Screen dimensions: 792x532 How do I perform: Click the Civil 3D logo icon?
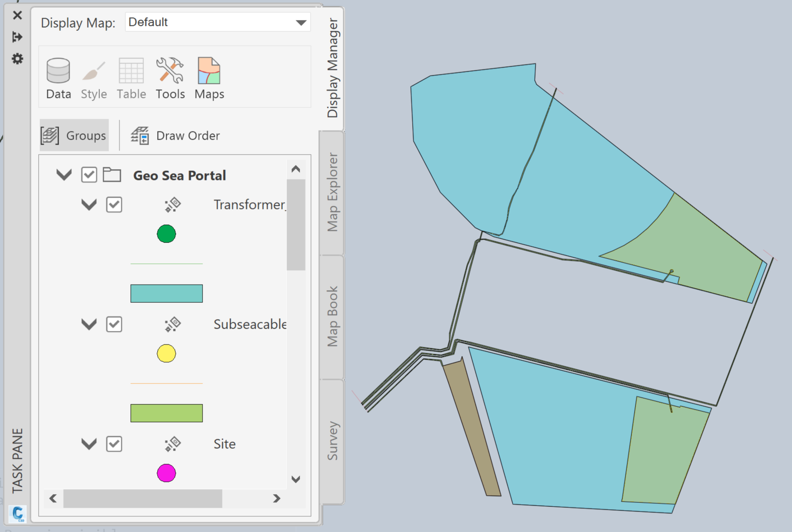point(18,514)
